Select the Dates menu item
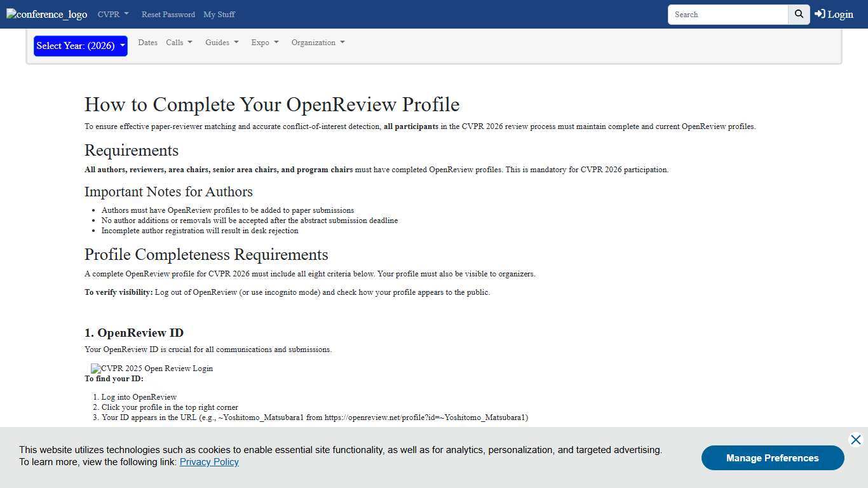This screenshot has height=488, width=868. [x=147, y=43]
